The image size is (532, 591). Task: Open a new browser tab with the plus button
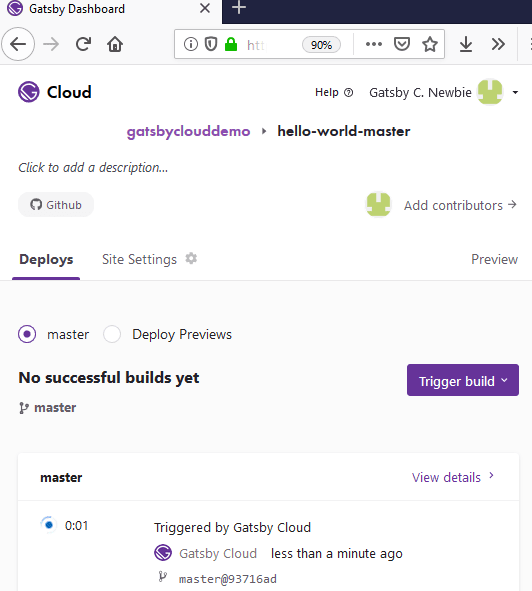coord(239,8)
